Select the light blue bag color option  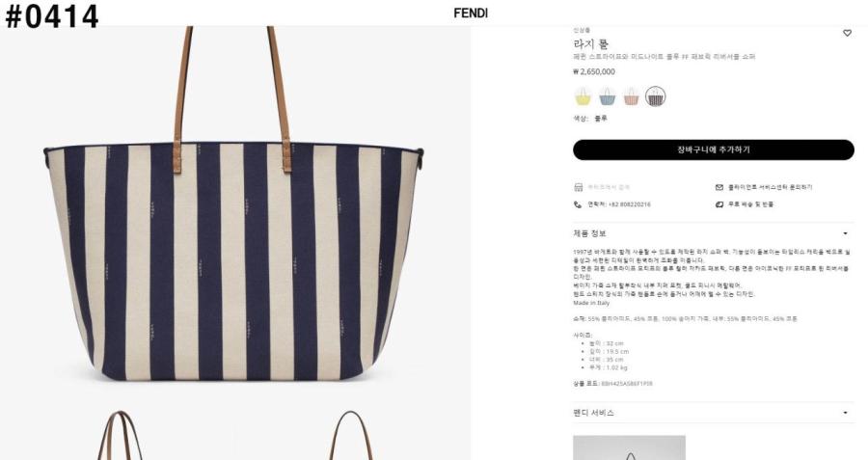608,96
